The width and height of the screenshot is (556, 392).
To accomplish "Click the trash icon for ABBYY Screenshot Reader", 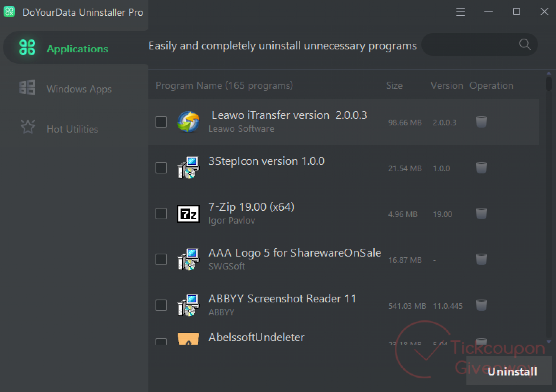I will coord(481,305).
